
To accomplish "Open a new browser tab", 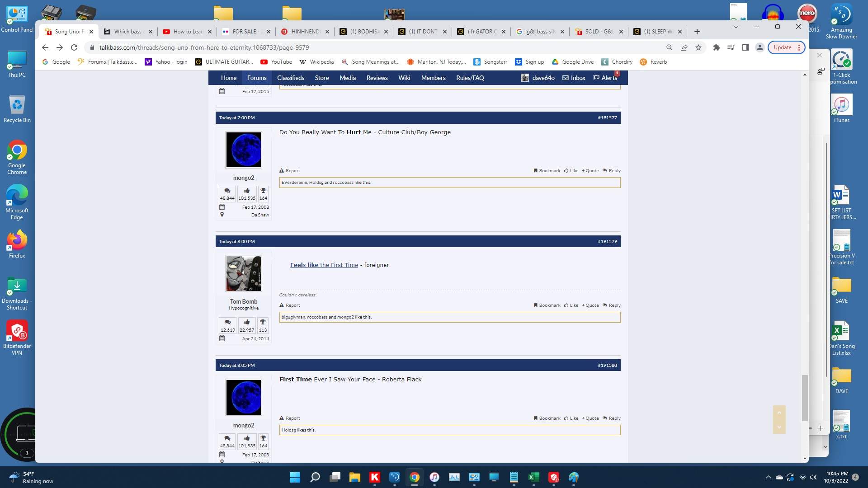I will pos(697,32).
